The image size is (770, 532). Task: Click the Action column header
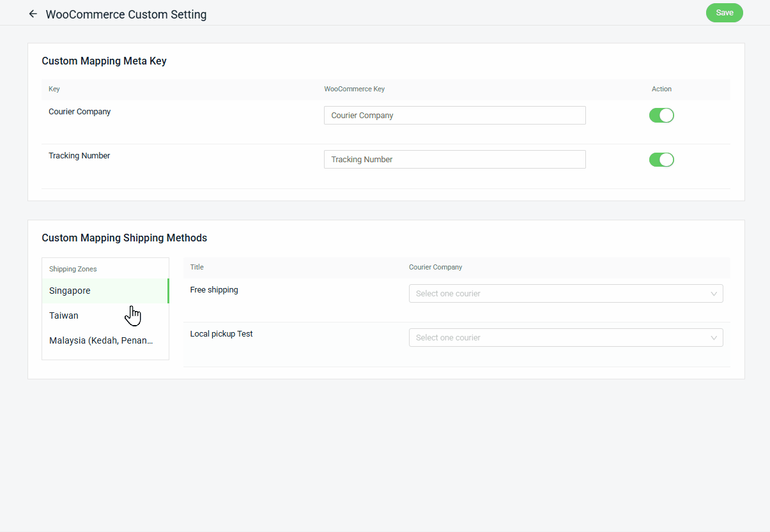pyautogui.click(x=661, y=89)
